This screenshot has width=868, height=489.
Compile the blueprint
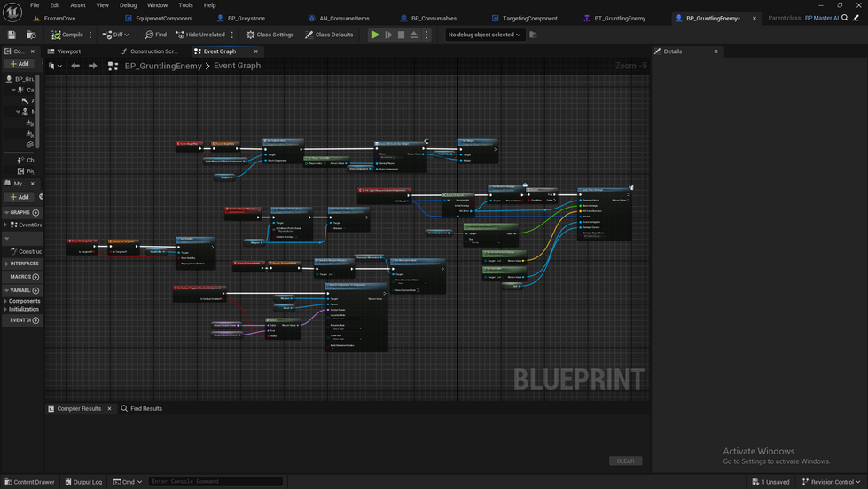[x=67, y=35]
